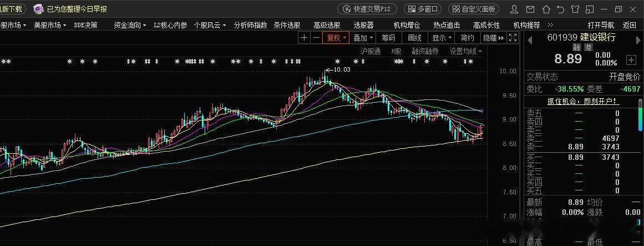Open the 资金流向 dropdown menu
This screenshot has height=246, width=644.
click(x=130, y=25)
